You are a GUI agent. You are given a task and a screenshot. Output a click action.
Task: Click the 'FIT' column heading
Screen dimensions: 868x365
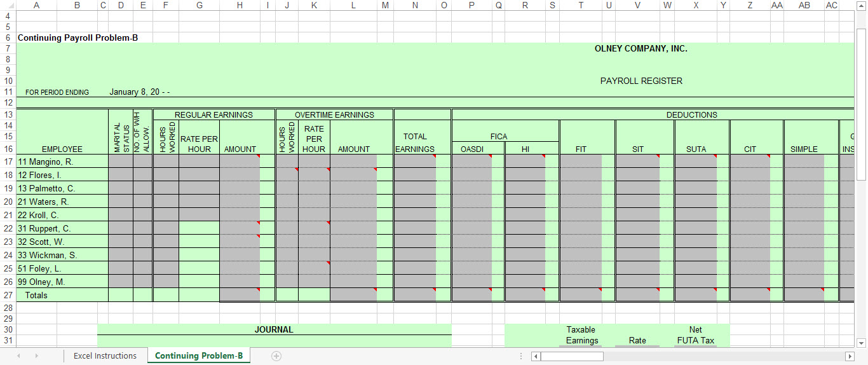coord(581,149)
